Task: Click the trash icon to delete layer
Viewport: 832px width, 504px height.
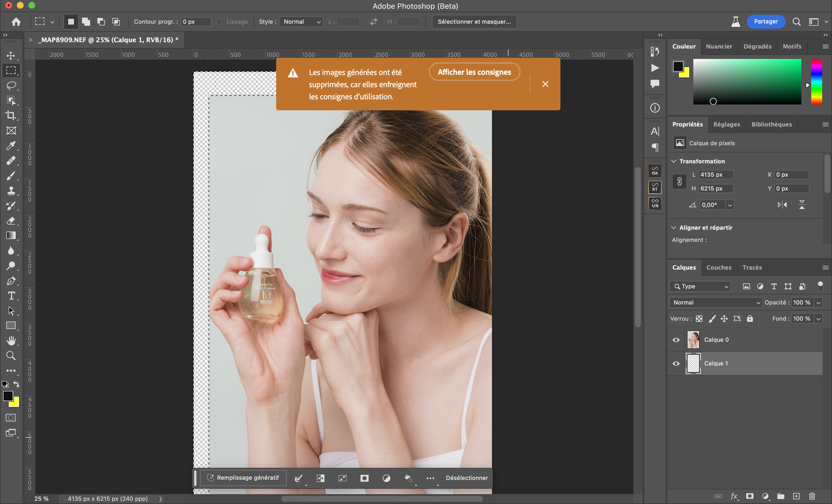Action: coord(812,496)
